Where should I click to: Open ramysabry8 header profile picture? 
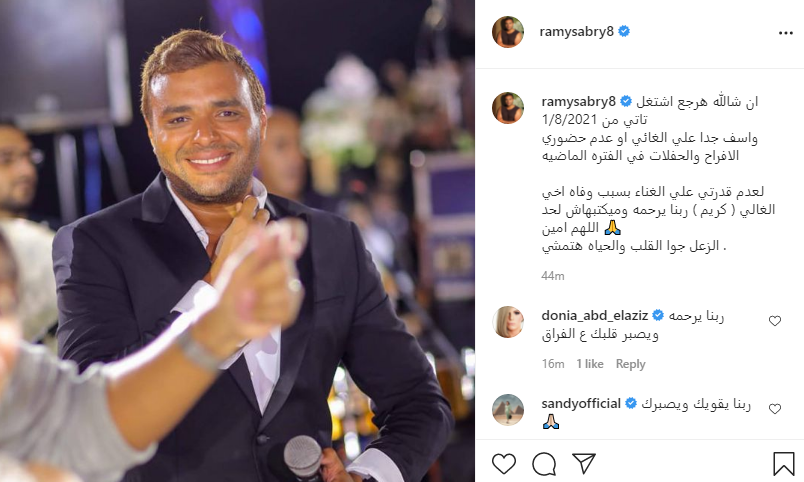[508, 32]
